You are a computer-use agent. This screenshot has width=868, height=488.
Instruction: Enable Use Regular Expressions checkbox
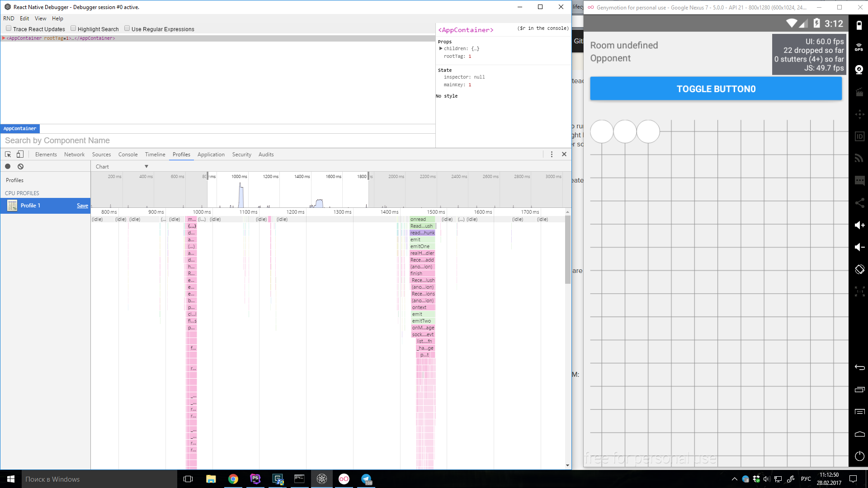click(x=127, y=28)
